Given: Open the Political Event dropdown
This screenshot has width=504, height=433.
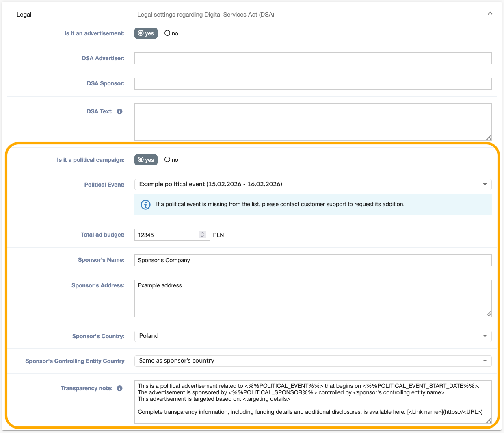Looking at the screenshot, I should tap(313, 185).
